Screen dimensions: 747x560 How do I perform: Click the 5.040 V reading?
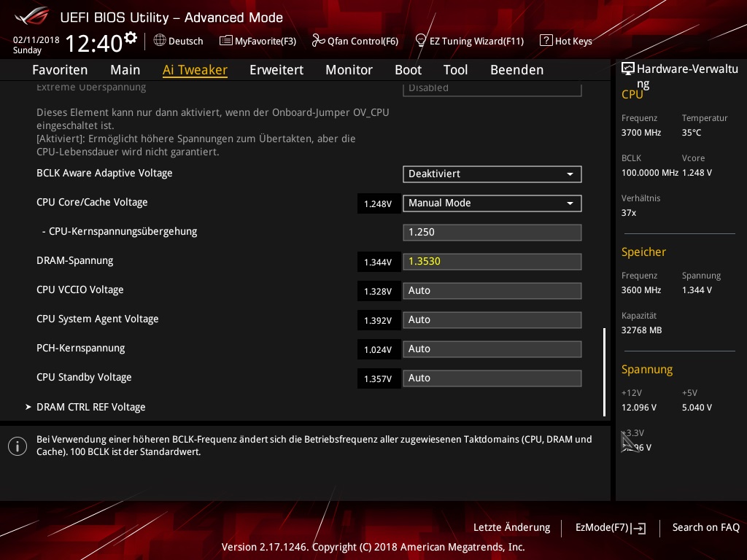pos(697,408)
